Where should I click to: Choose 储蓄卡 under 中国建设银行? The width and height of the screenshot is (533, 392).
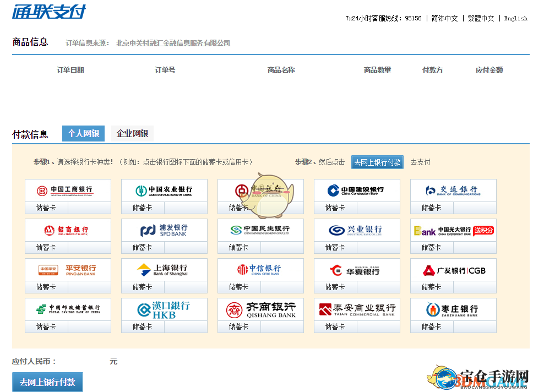pos(335,208)
